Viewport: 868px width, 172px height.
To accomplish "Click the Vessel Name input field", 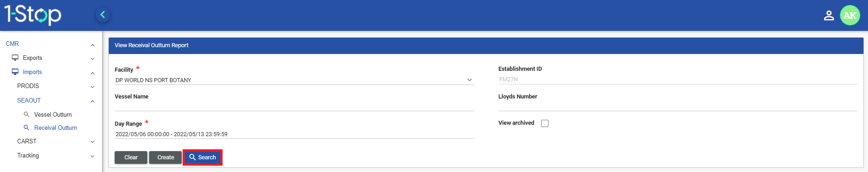I will (x=294, y=106).
